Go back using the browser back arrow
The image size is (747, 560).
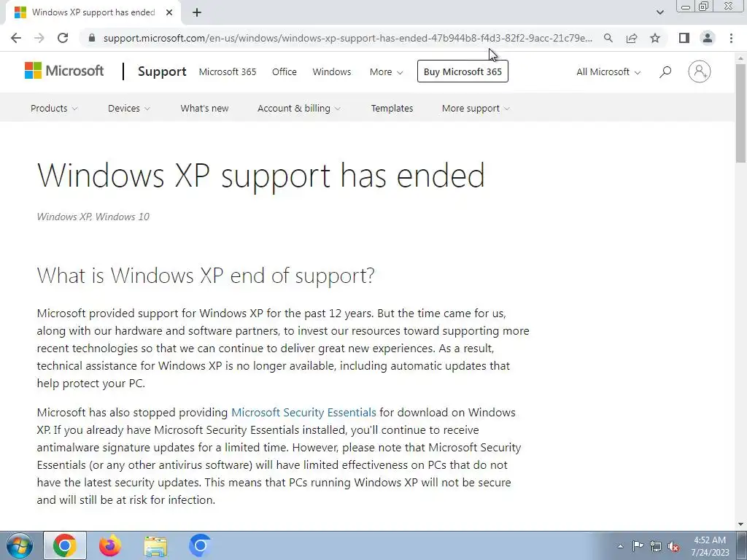coord(16,38)
